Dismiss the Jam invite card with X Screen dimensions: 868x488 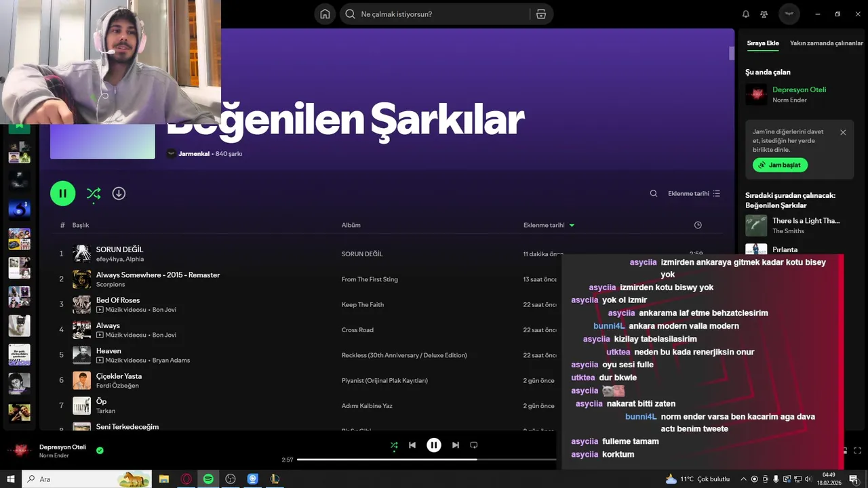tap(843, 132)
